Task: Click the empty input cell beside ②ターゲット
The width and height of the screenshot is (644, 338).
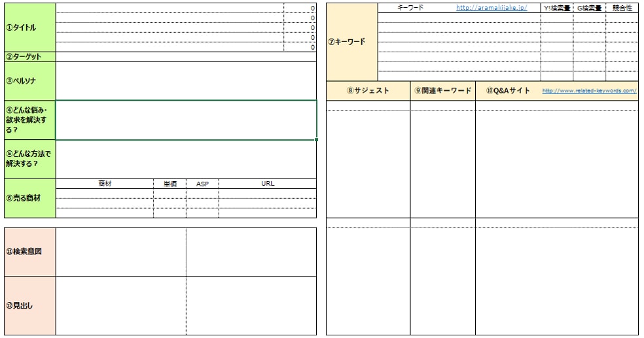Action: tap(186, 57)
